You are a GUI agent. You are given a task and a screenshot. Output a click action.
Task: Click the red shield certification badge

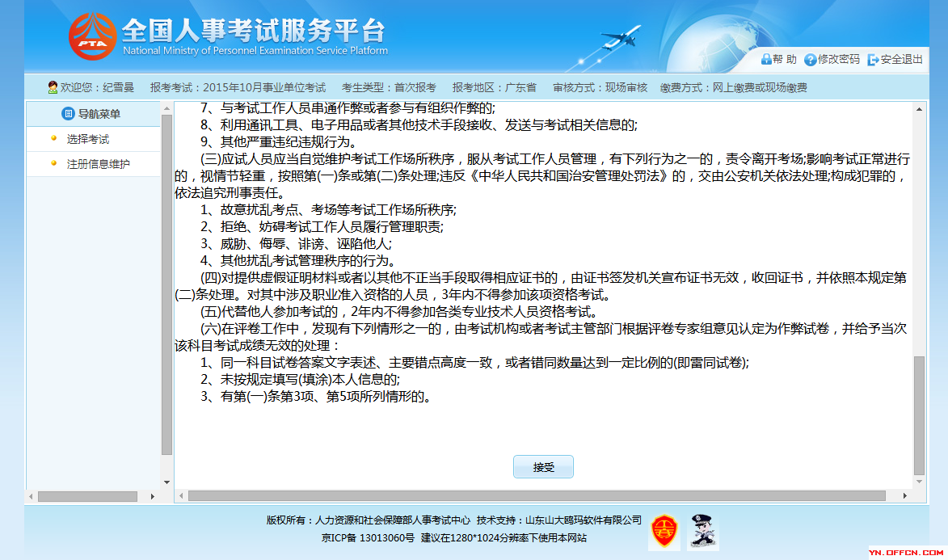coord(664,532)
